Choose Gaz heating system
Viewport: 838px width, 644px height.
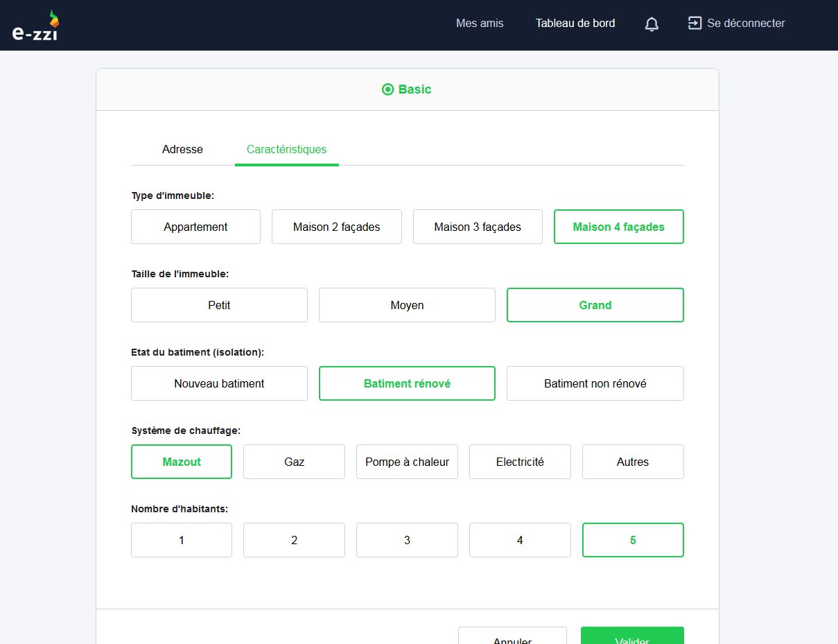point(294,462)
